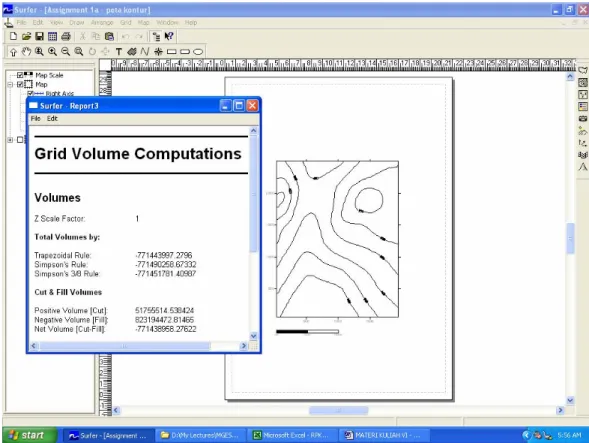This screenshot has height=443, width=589.
Task: Open the Window menu
Action: (x=167, y=23)
